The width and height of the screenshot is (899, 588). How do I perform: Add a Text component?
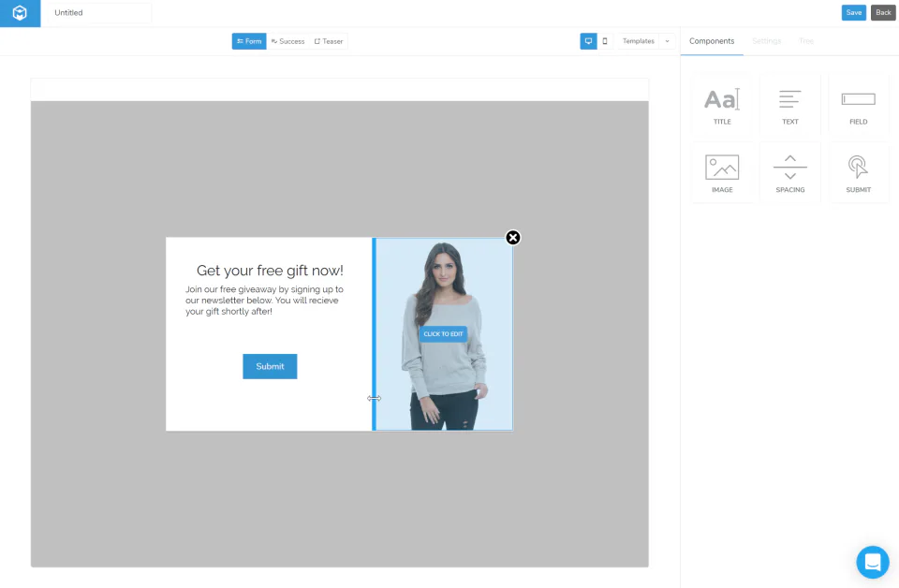(790, 105)
